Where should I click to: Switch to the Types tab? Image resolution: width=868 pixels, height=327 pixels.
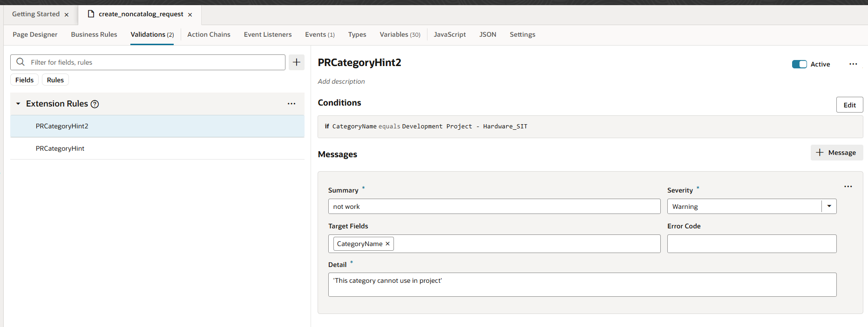pos(357,34)
